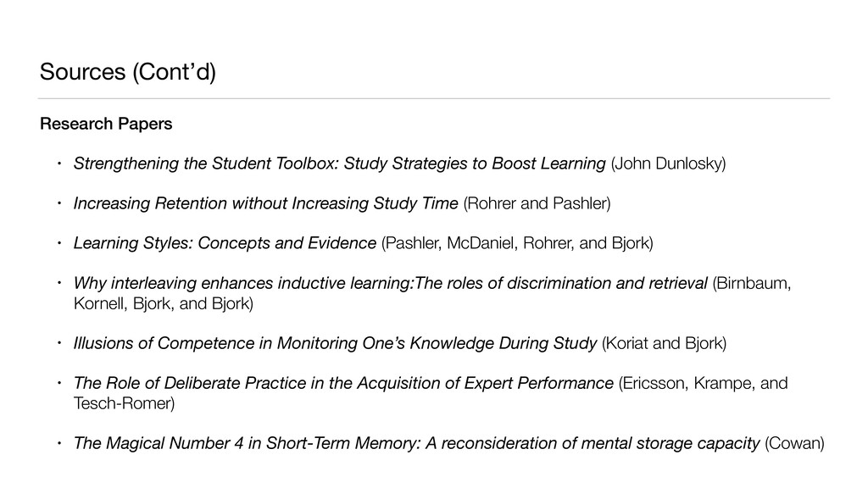The image size is (868, 488).
Task: Open "Increasing Retention without Increasing Study Time"
Action: pyautogui.click(x=266, y=204)
